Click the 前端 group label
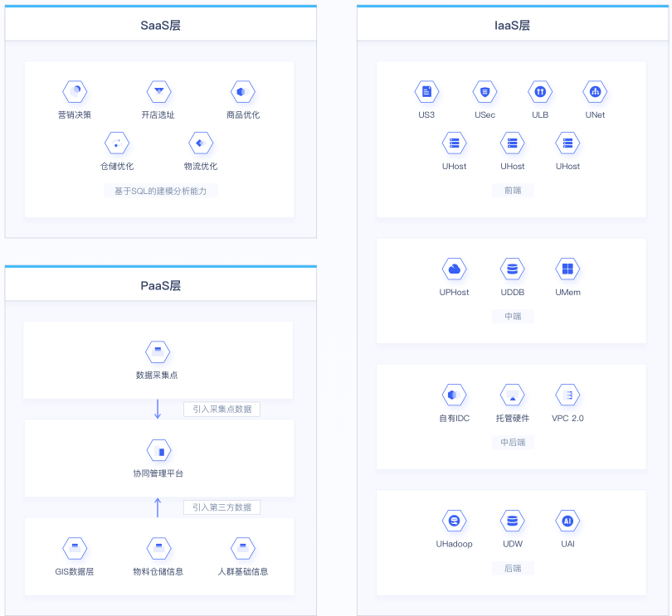672x616 pixels. click(513, 190)
